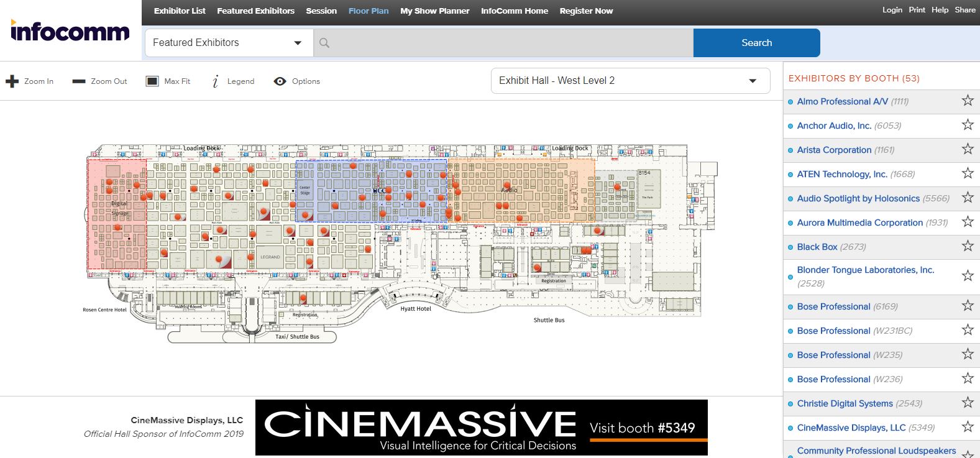
Task: Star Bose Professional booth W236
Action: (x=968, y=378)
